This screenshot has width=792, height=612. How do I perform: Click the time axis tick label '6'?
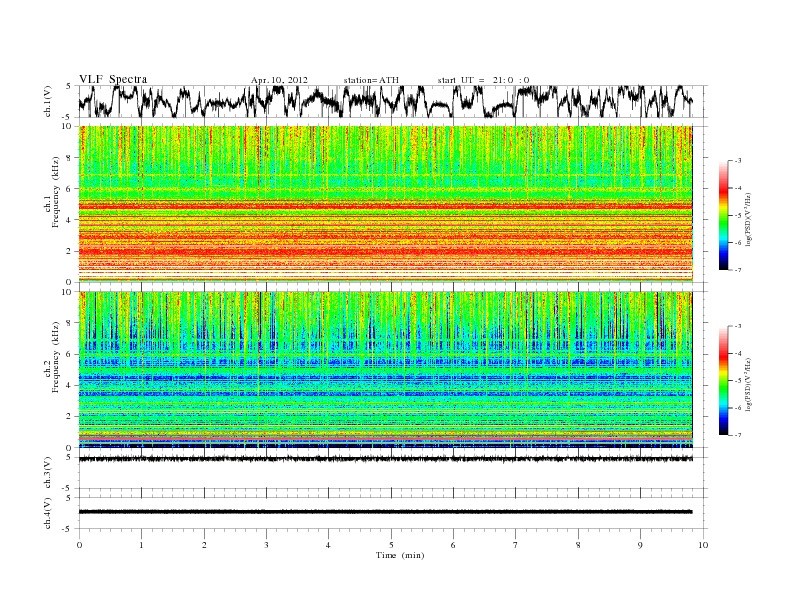point(454,545)
